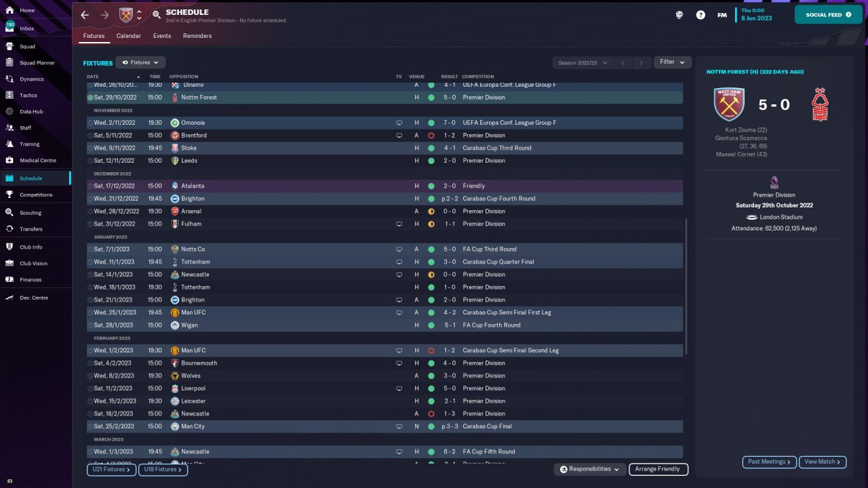
Task: Click the Liverpool club logo in fixtures
Action: (175, 388)
